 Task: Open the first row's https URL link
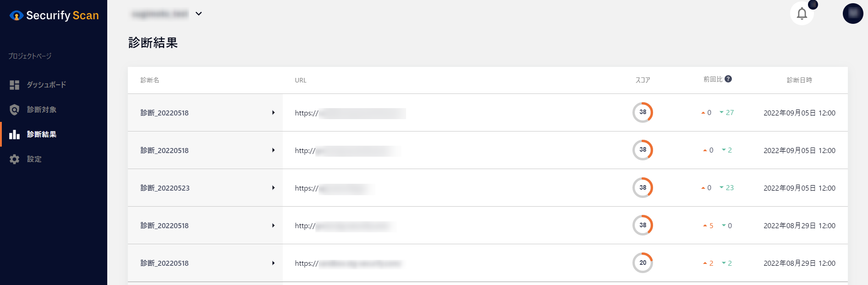350,113
